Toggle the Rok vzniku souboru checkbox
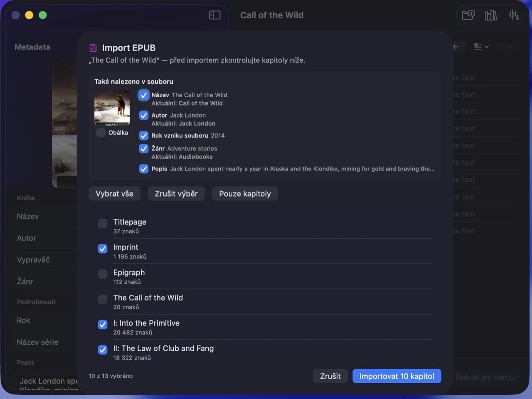The height and width of the screenshot is (399, 532). (144, 136)
